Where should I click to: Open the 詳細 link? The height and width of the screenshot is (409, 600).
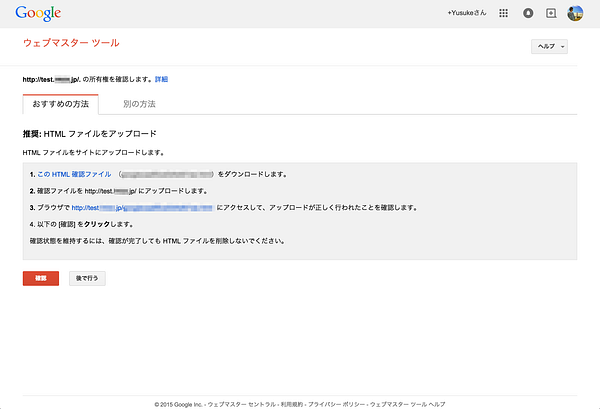tap(161, 79)
